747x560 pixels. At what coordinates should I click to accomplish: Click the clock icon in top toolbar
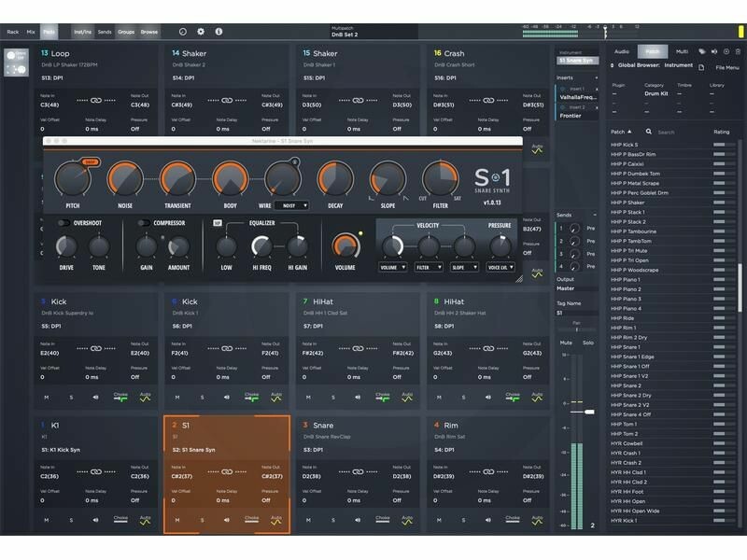coord(182,32)
